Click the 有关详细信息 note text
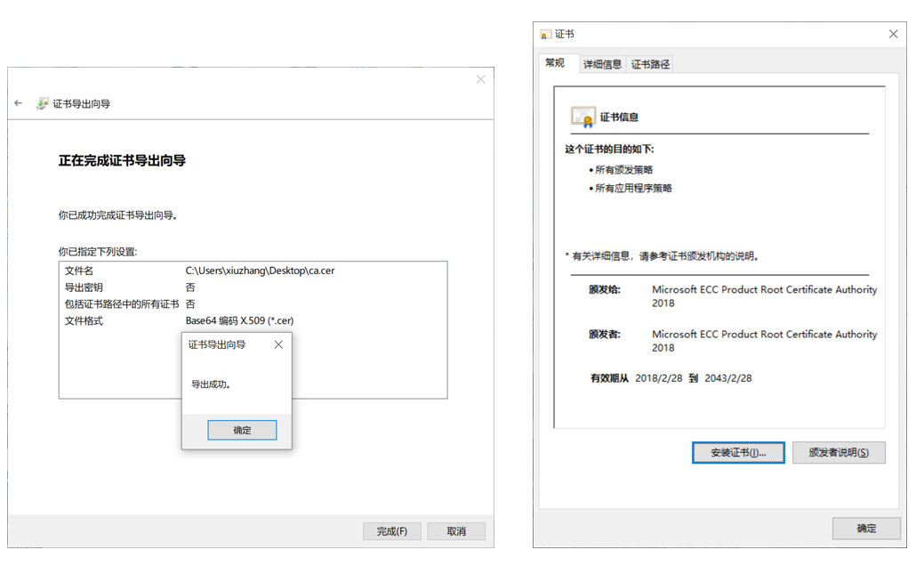 click(663, 256)
